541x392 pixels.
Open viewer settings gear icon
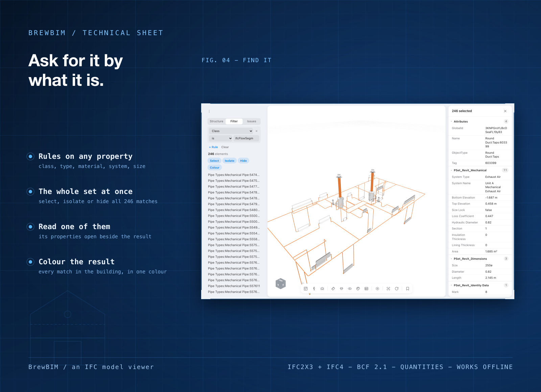tap(377, 289)
